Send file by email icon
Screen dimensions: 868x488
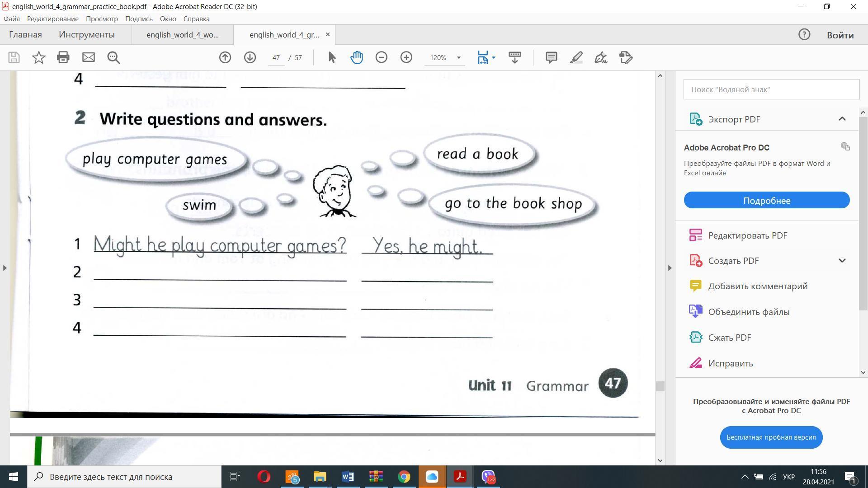tap(89, 57)
